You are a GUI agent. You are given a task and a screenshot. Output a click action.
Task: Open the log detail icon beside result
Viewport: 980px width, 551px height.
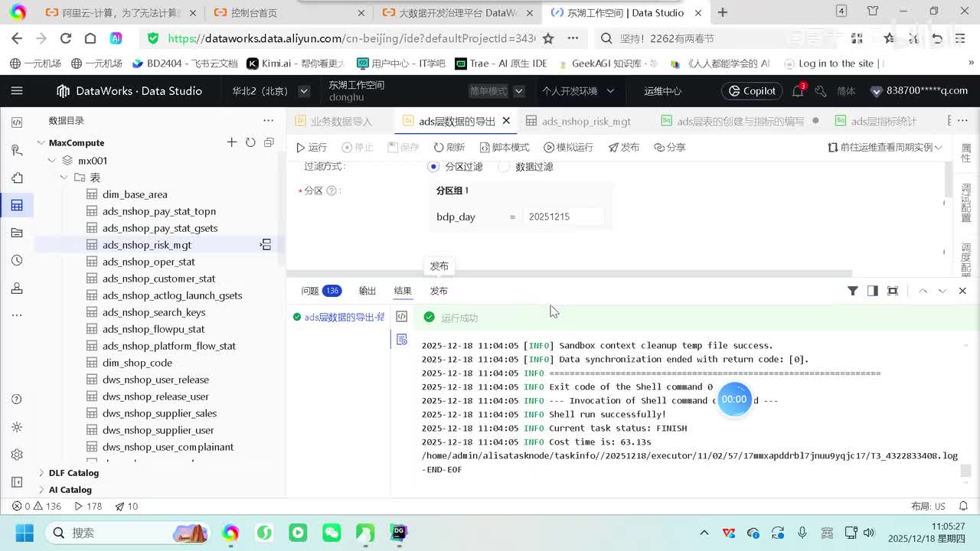click(x=401, y=339)
